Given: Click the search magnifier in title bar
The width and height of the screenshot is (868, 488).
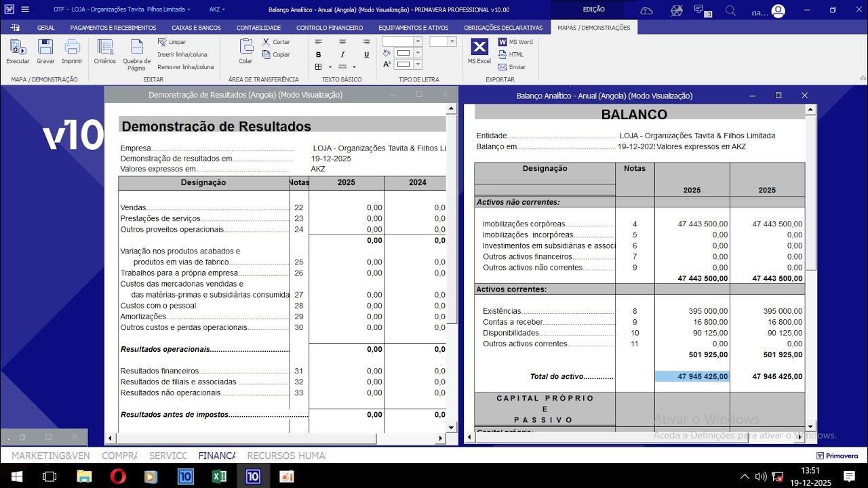Looking at the screenshot, I should pyautogui.click(x=730, y=10).
